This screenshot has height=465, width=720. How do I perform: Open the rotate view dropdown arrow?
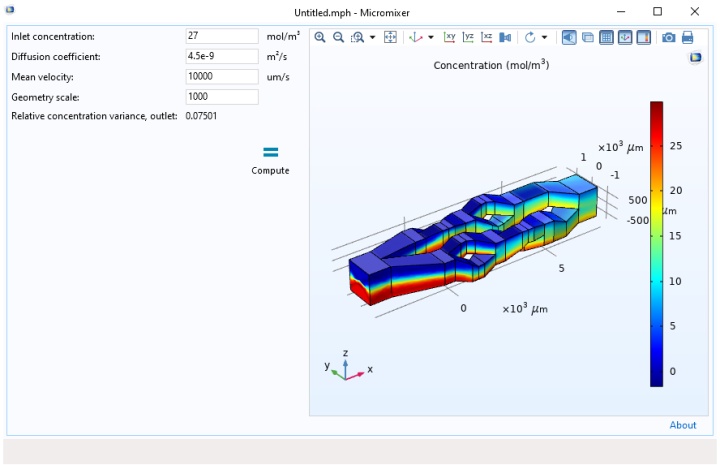[545, 37]
